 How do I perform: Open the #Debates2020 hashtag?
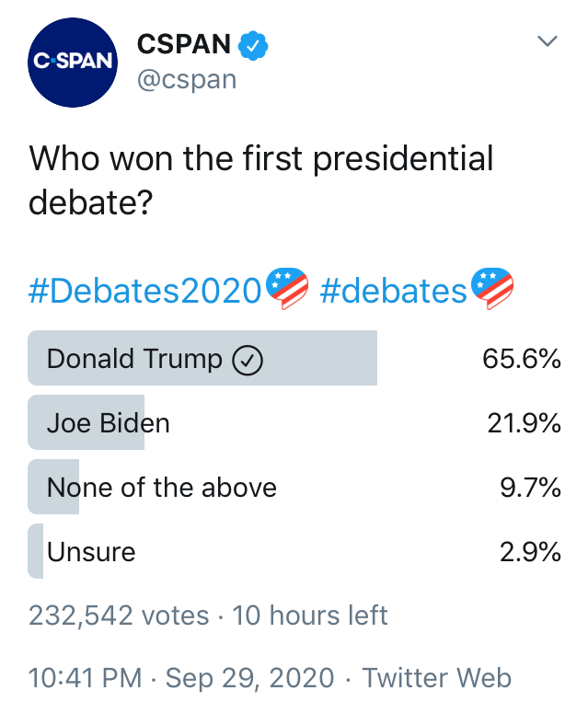tap(145, 291)
